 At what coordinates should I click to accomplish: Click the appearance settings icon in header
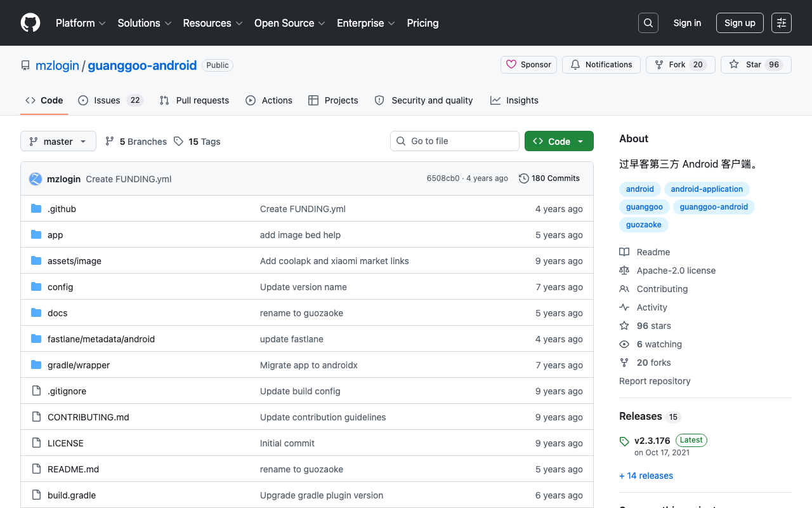782,23
